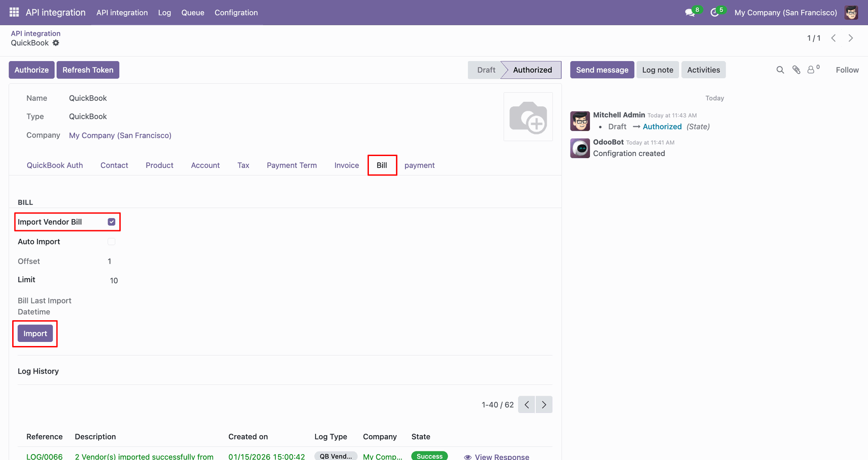This screenshot has height=460, width=868.
Task: Click the Authorized state link in chatter
Action: [662, 127]
